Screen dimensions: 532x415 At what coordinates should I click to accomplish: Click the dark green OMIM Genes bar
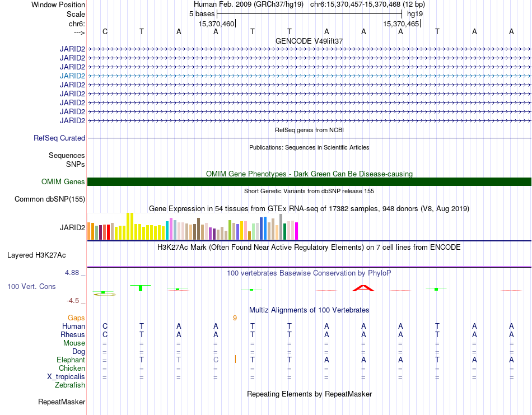[310, 181]
